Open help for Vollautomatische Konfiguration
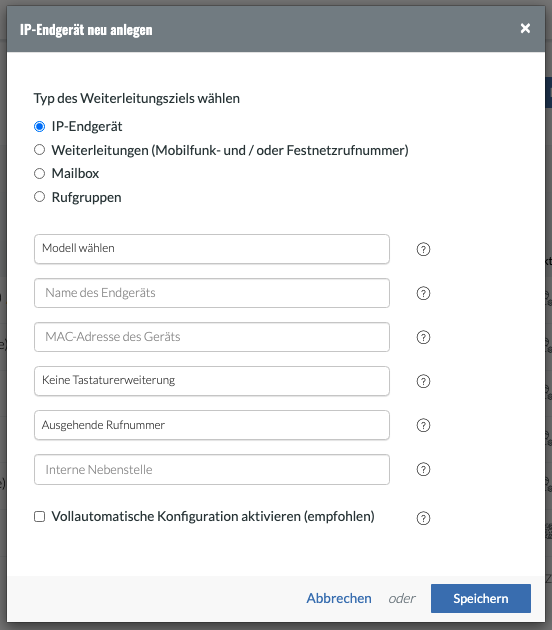552x630 pixels. tap(423, 518)
